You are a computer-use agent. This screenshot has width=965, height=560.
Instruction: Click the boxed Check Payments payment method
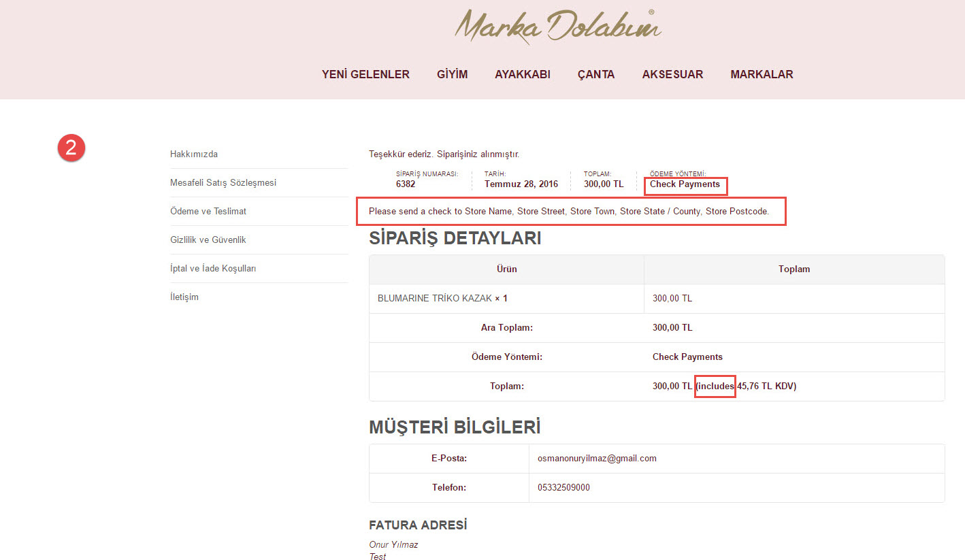[x=685, y=184]
